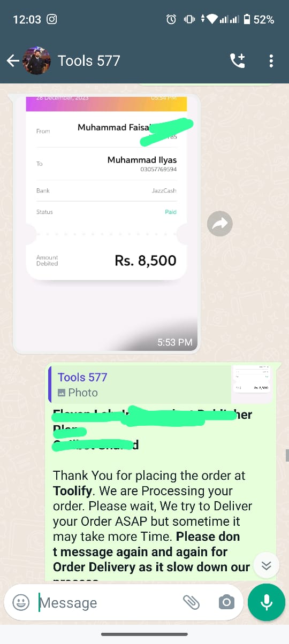Open the Tools 577 contact name header
The height and width of the screenshot is (644, 289).
(x=89, y=61)
